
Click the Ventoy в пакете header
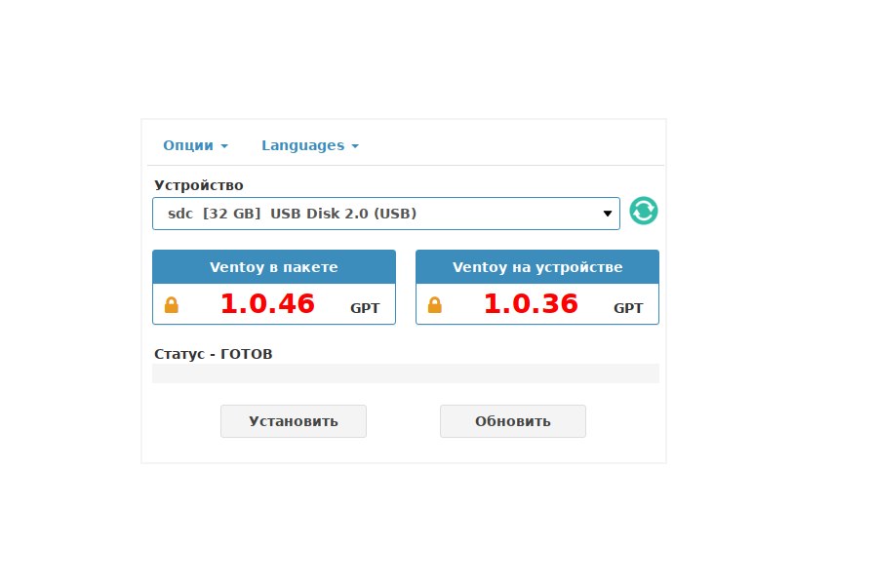pos(274,267)
